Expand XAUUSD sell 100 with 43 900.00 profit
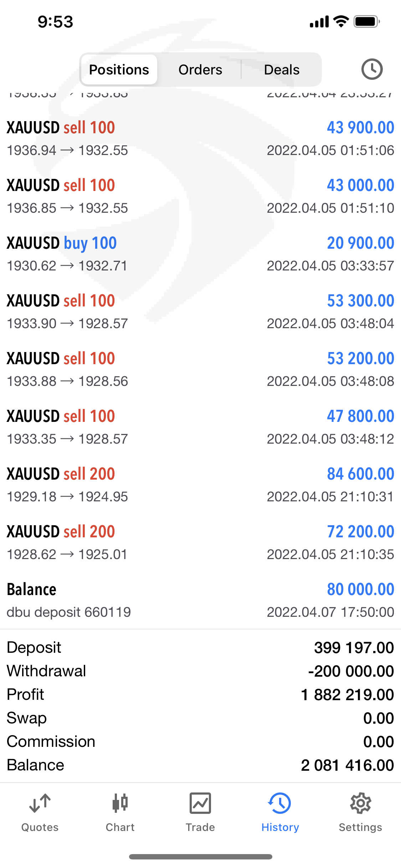 200,138
